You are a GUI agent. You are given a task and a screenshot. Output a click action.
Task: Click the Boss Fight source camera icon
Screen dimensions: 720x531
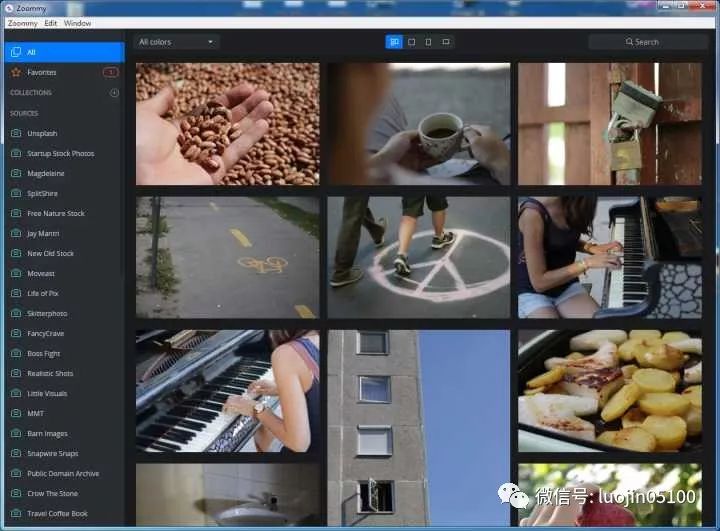(x=16, y=353)
